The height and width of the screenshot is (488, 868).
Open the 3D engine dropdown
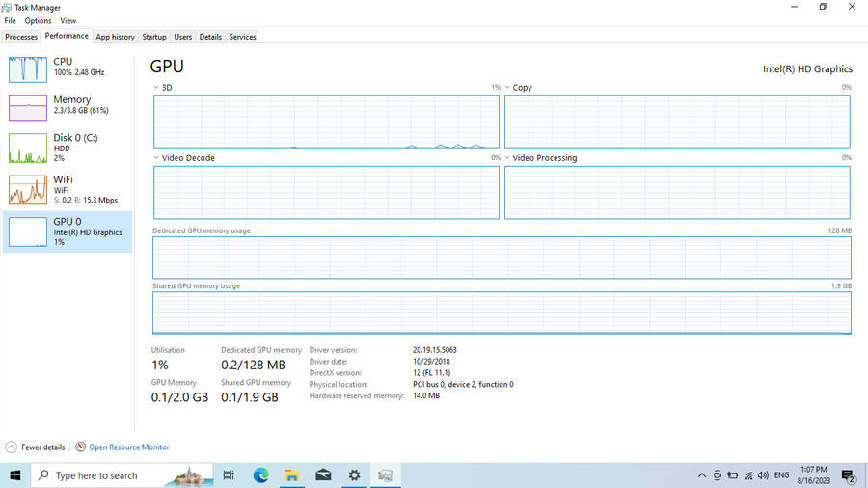[x=157, y=88]
